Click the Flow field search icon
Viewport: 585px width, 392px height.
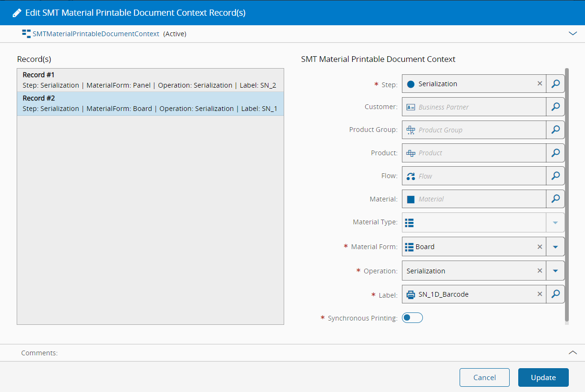click(x=555, y=176)
